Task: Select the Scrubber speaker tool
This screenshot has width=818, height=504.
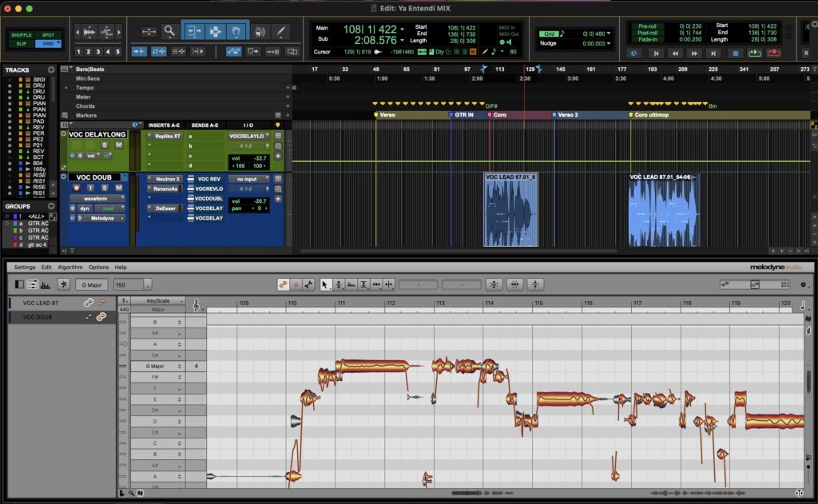Action: (x=260, y=32)
